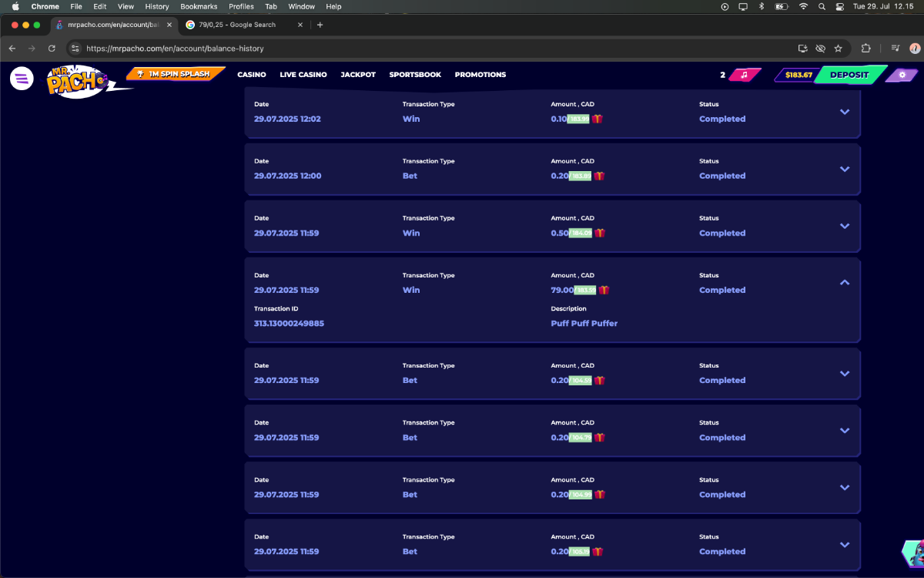Open PROMOTIONS in the top navigation
This screenshot has width=924, height=578.
[480, 75]
